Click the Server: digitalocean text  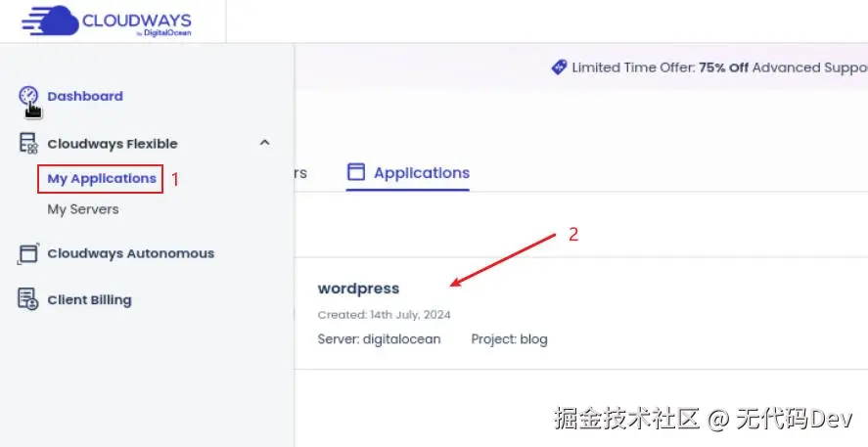point(379,339)
